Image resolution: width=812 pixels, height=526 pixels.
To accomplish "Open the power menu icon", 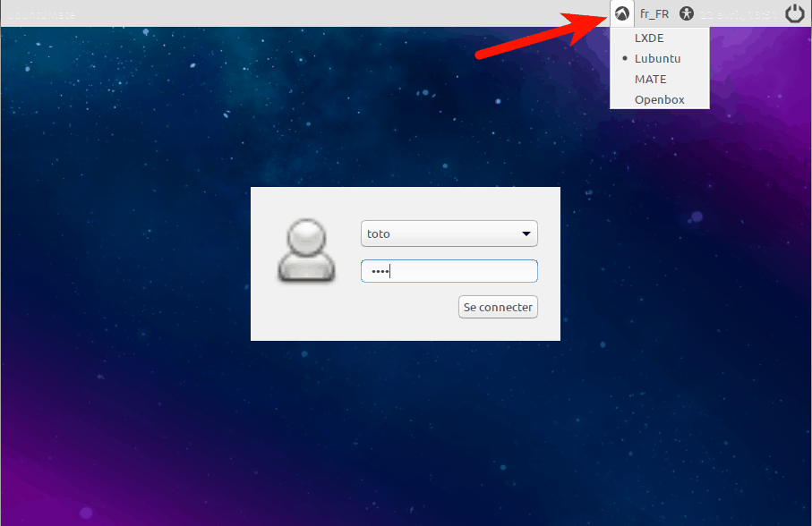I will pos(794,13).
